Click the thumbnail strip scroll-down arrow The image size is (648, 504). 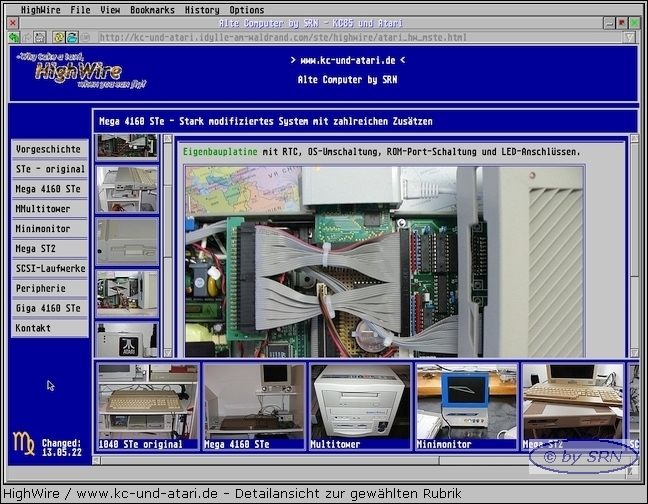pos(168,352)
